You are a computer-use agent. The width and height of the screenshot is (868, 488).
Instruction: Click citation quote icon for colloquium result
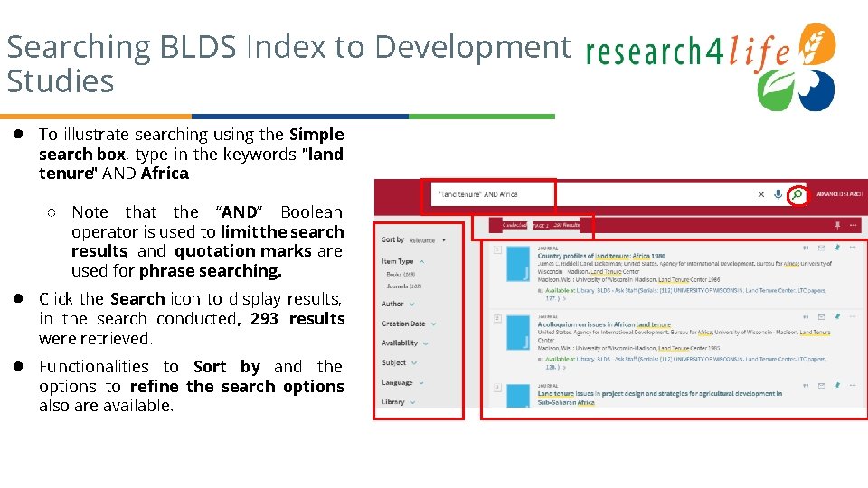[x=806, y=316]
